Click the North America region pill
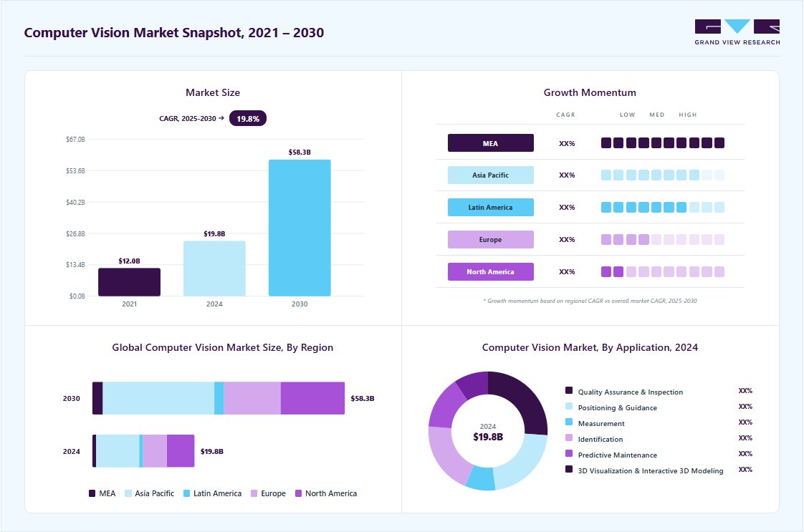 tap(491, 271)
